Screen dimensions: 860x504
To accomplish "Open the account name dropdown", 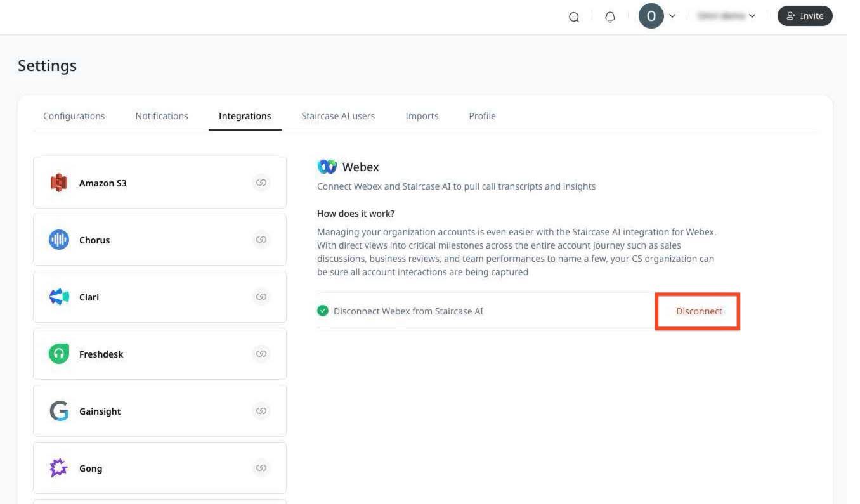I will (x=726, y=16).
